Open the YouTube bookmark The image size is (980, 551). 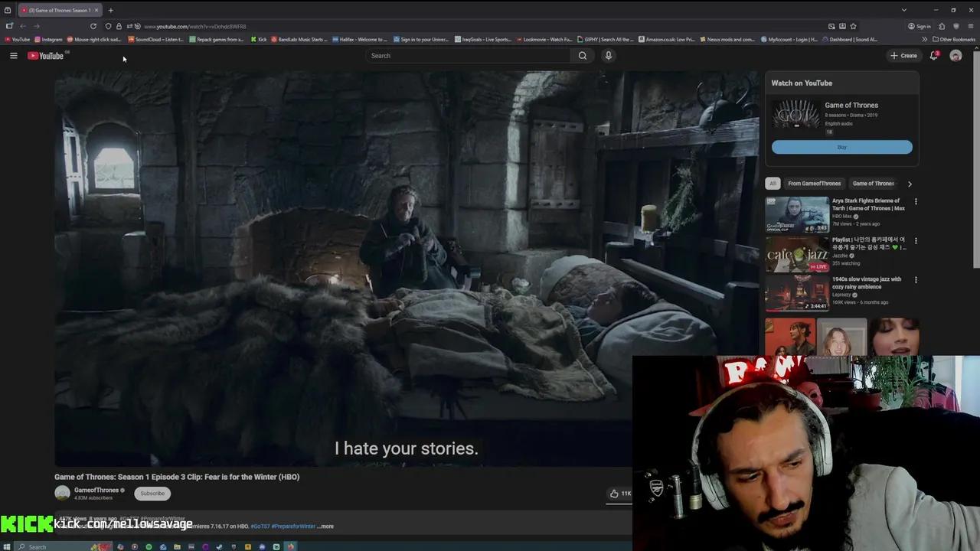point(17,39)
